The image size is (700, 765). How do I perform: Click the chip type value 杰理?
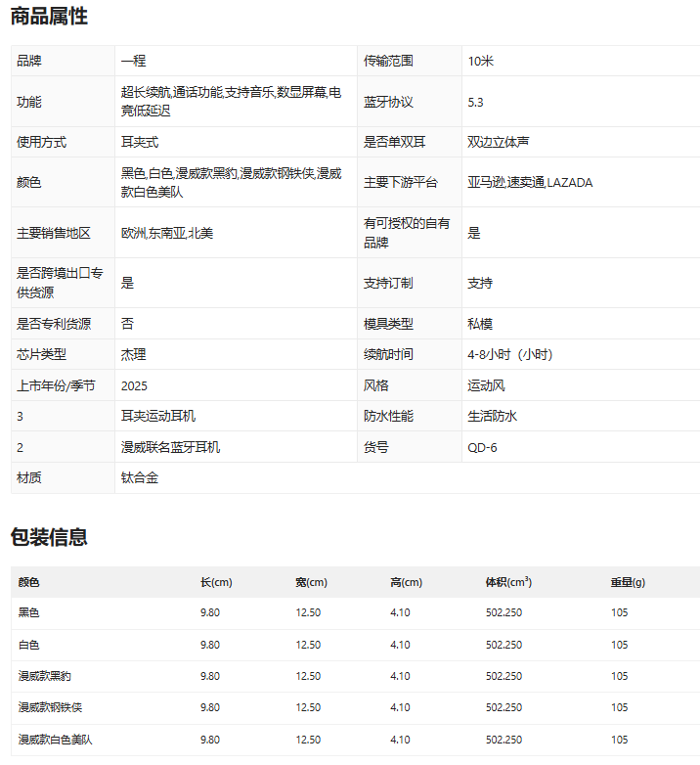(134, 354)
